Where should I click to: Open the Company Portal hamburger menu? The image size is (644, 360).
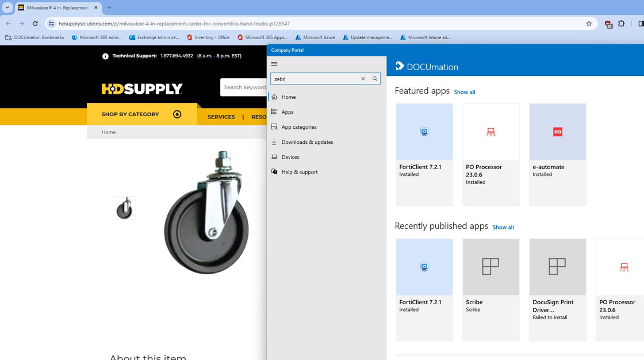point(274,64)
